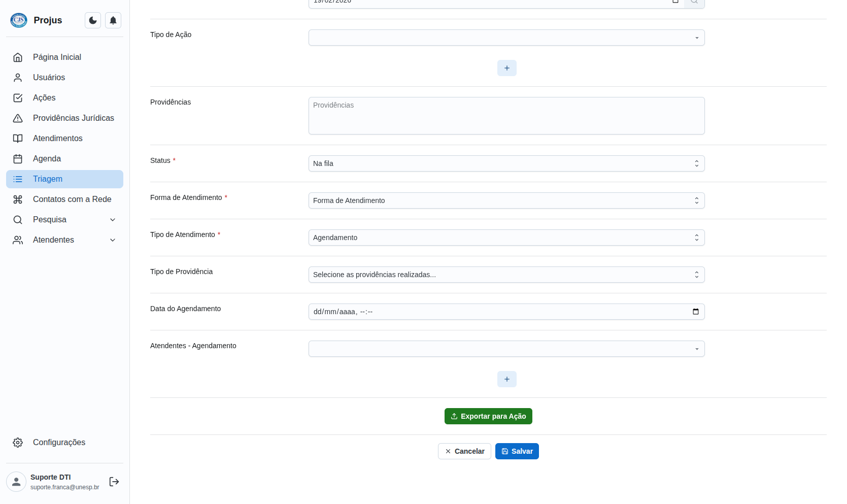Viewport: 847px width, 504px height.
Task: Click the Projus logo icon
Action: pyautogui.click(x=19, y=20)
